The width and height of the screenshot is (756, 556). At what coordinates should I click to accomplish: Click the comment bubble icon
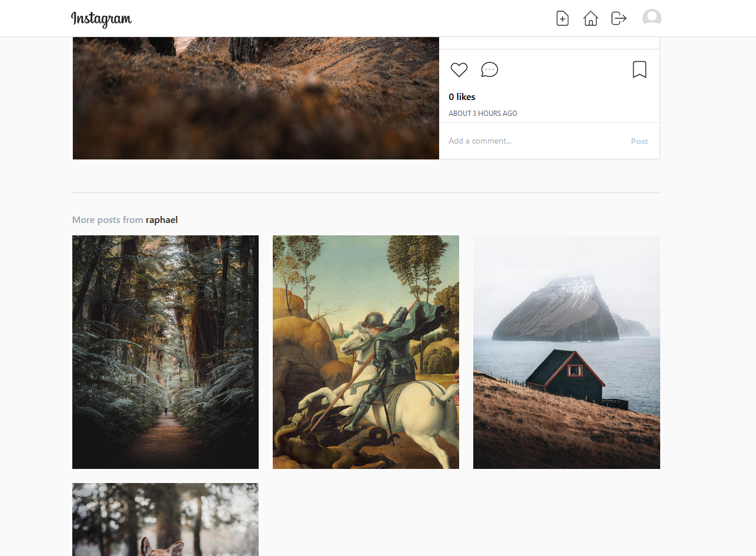tap(490, 69)
